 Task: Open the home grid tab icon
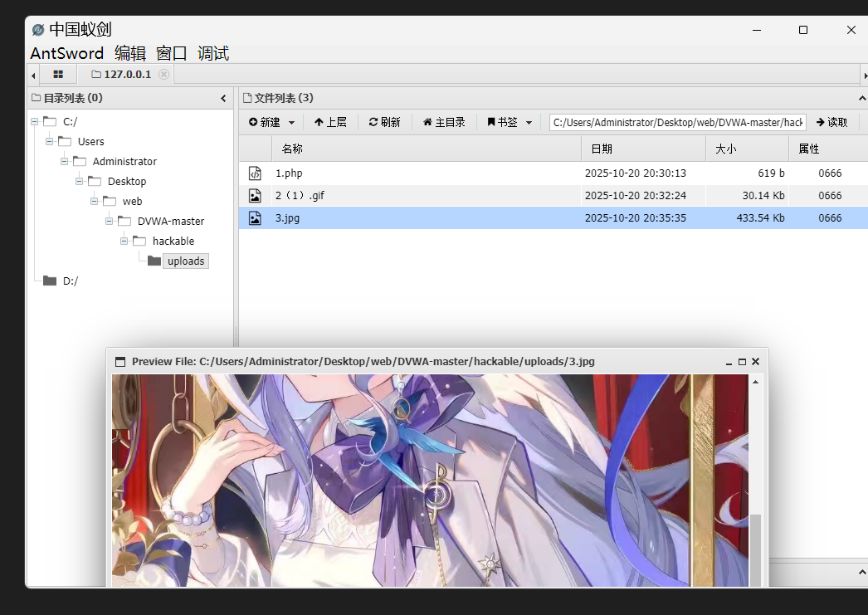pos(58,74)
